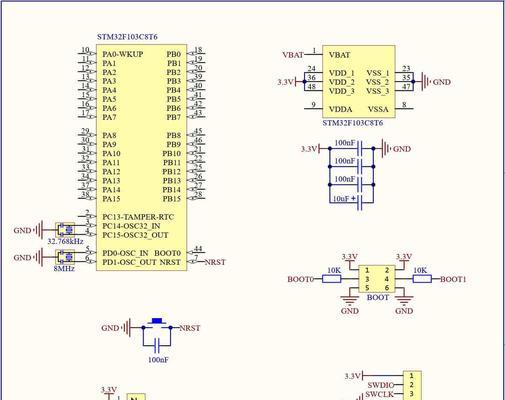Click the ground symbol next to decoupling capacitors
The image size is (505, 400).
click(x=386, y=149)
